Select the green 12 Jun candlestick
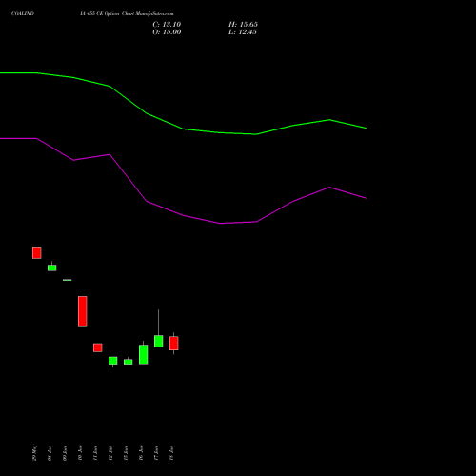This screenshot has width=476, height=476. (113, 361)
